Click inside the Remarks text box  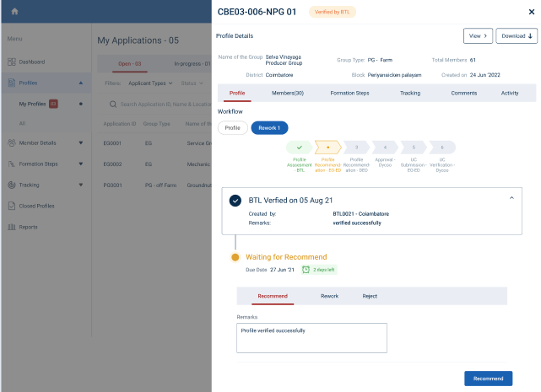tap(311, 338)
